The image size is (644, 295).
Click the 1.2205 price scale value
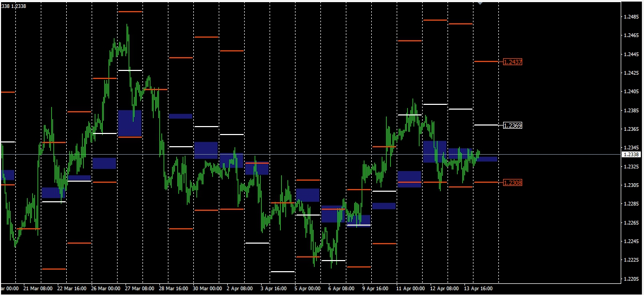tap(631, 279)
